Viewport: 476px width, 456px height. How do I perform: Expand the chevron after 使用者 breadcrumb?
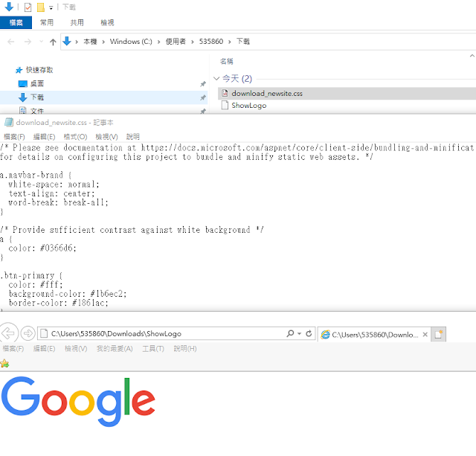point(193,42)
